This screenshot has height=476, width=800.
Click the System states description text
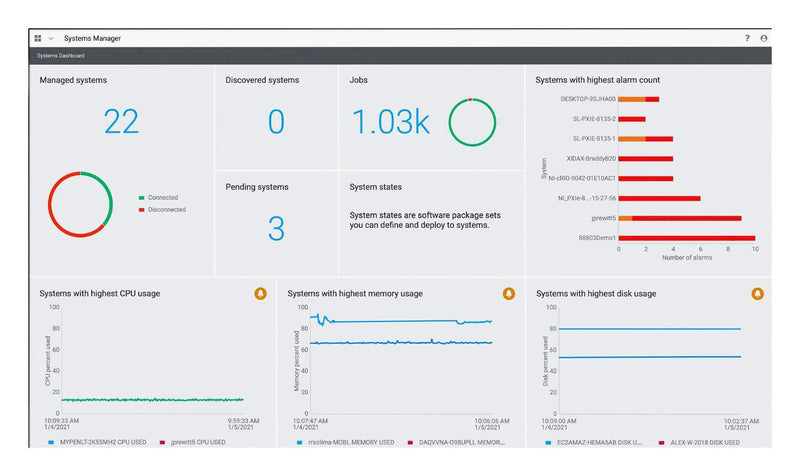tap(425, 220)
